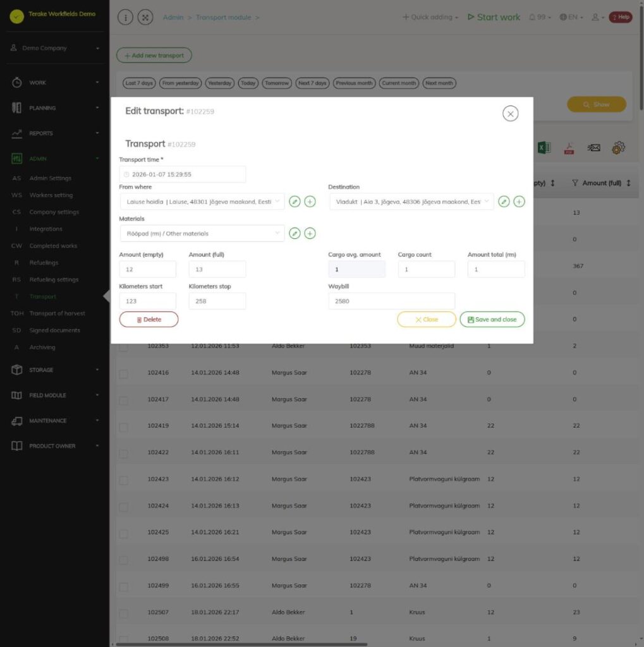
Task: Delete this transport record
Action: tap(149, 319)
